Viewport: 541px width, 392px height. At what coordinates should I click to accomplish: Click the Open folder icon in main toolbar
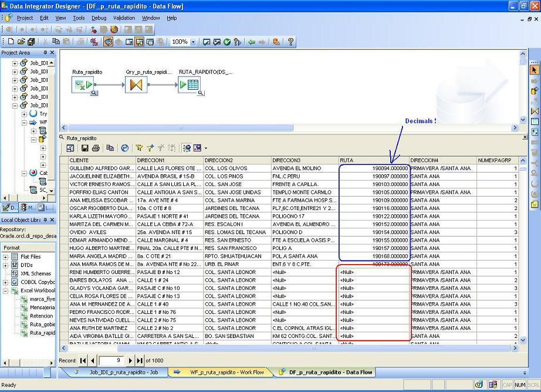click(21, 42)
